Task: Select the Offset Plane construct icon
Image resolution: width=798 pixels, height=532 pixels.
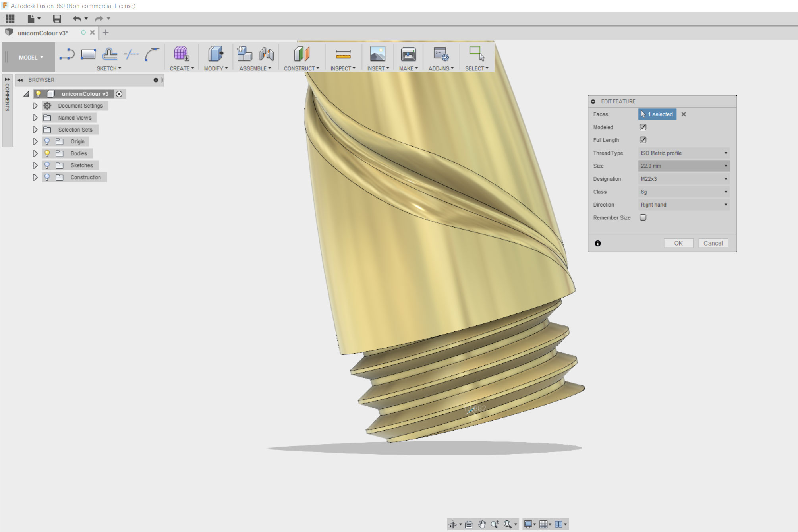Action: 301,54
